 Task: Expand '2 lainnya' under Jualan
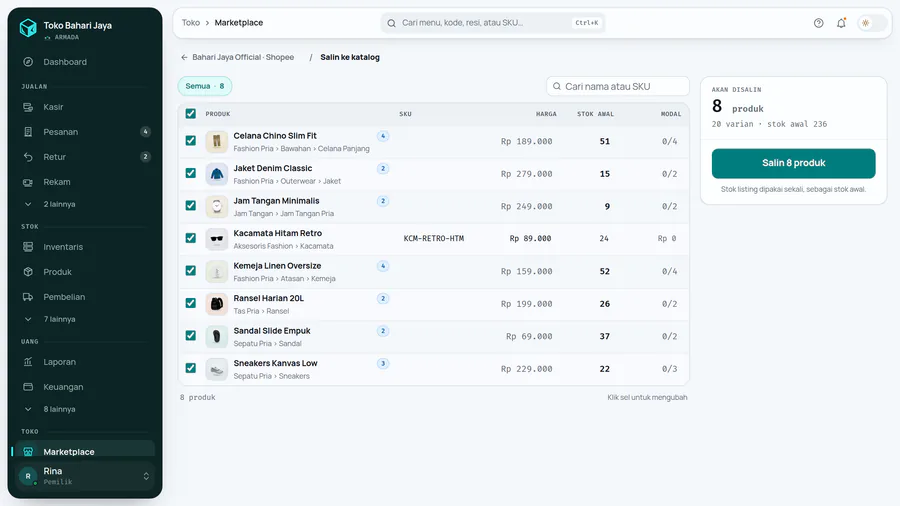(85, 204)
